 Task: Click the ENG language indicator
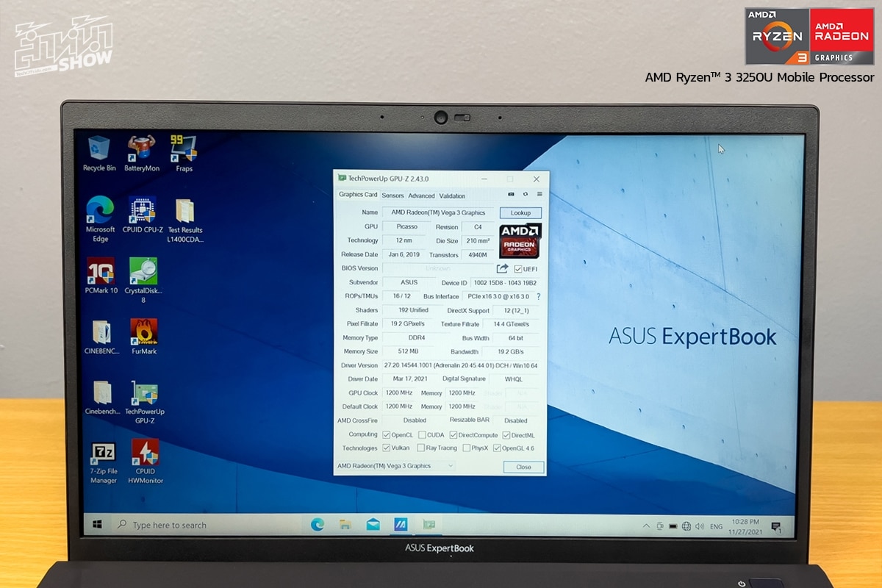tap(716, 527)
